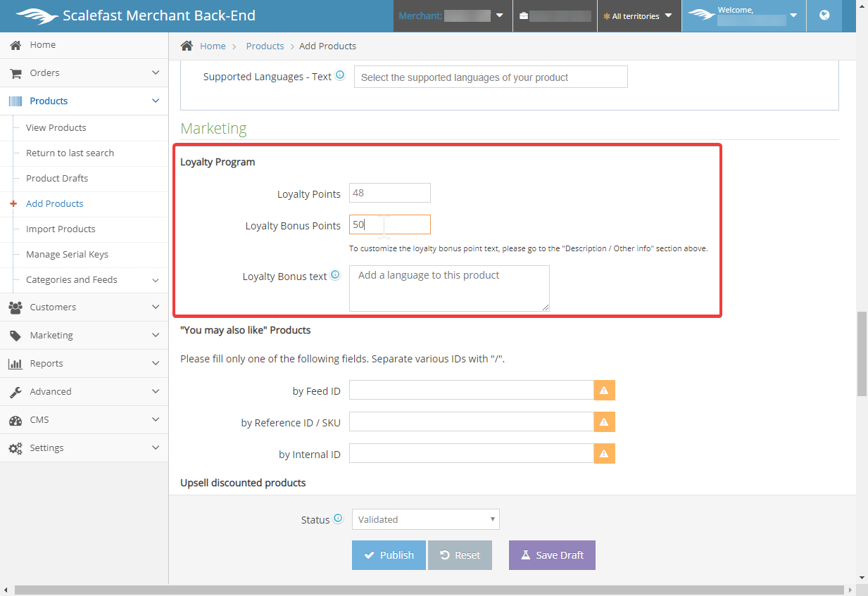Click the warning icon next to by Internal ID

(x=604, y=454)
